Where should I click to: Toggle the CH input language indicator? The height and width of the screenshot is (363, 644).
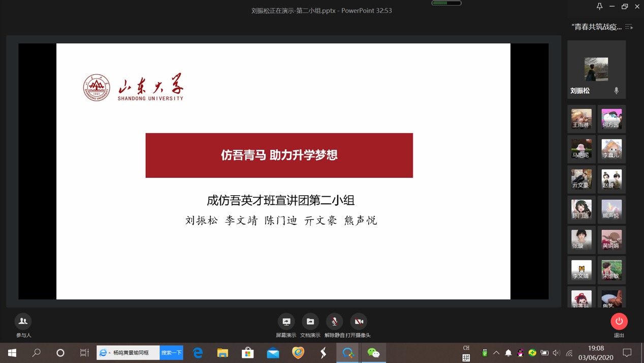pos(466,348)
